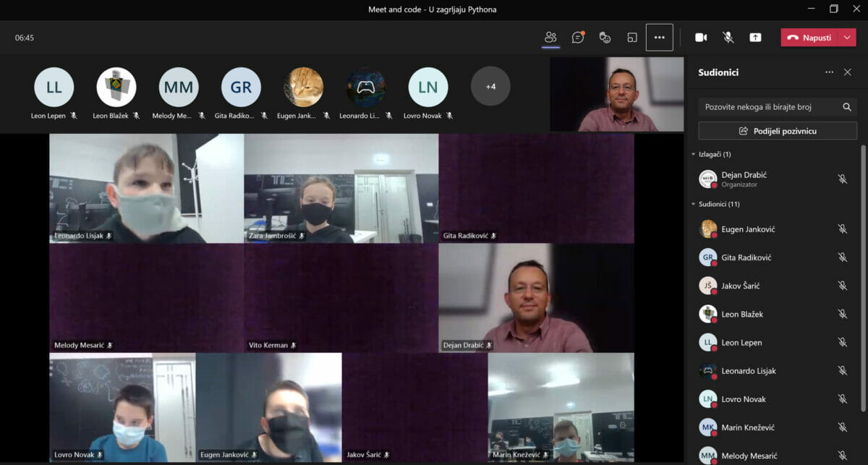Turn the camera on or off
The image size is (868, 465).
(700, 38)
